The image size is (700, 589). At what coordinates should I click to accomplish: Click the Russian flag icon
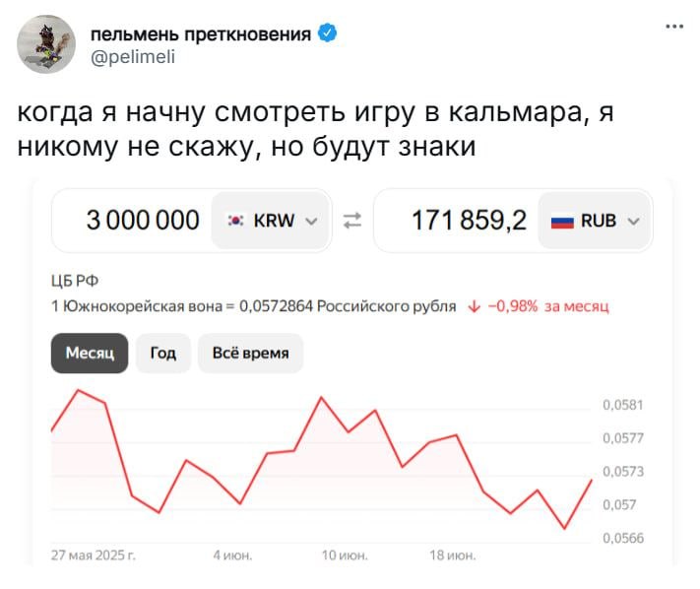(562, 221)
